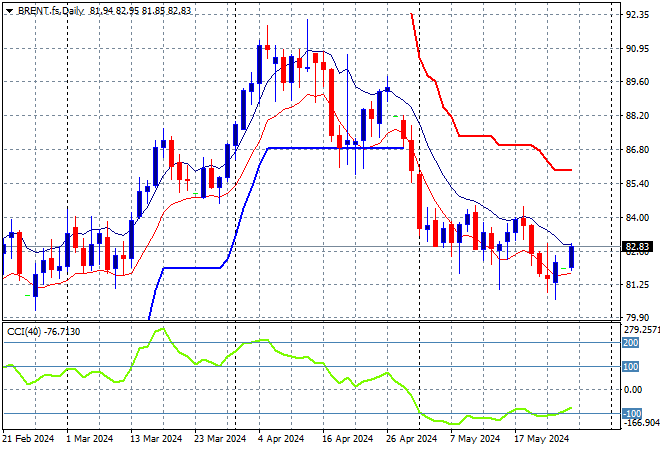Click the 21 Feb 2024 date label
The image size is (660, 450).
click(27, 438)
